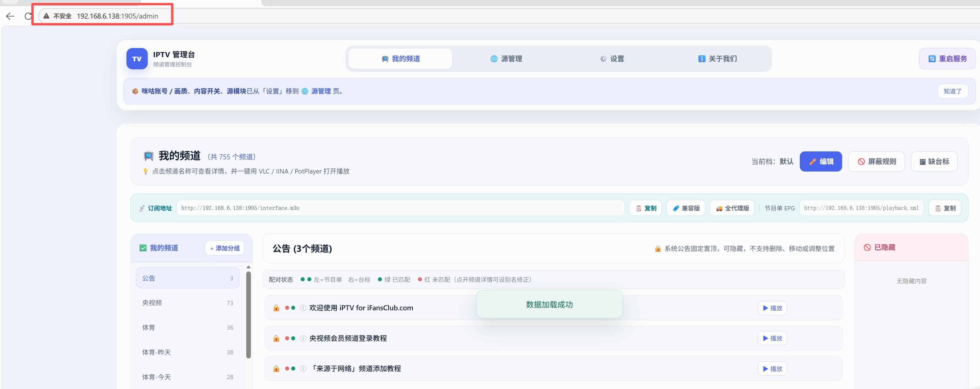
Task: Click the 已隐藏 panel header
Action: pyautogui.click(x=911, y=247)
